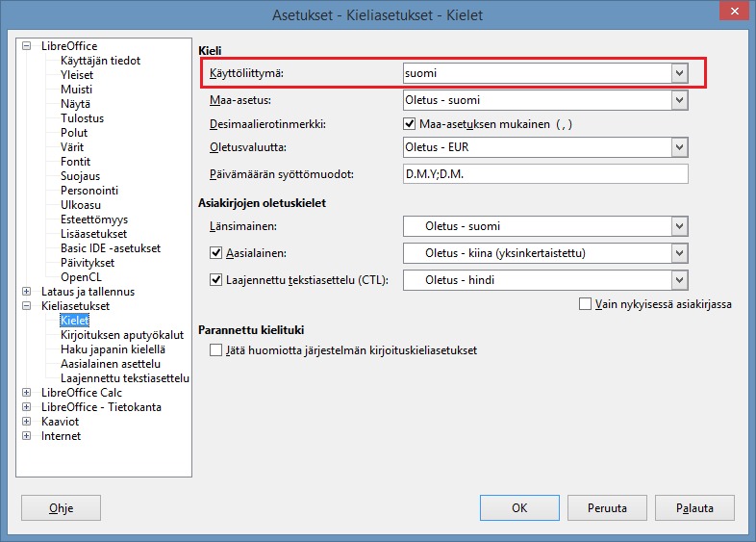This screenshot has height=542, width=756.
Task: Select Kirjoituksen aputyökalut tree item
Action: [x=121, y=335]
